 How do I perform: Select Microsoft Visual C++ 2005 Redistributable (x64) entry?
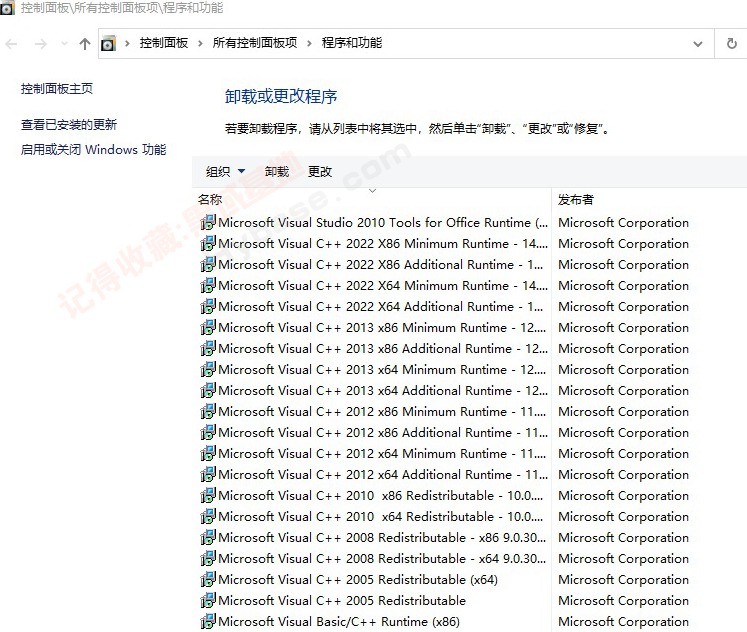358,579
